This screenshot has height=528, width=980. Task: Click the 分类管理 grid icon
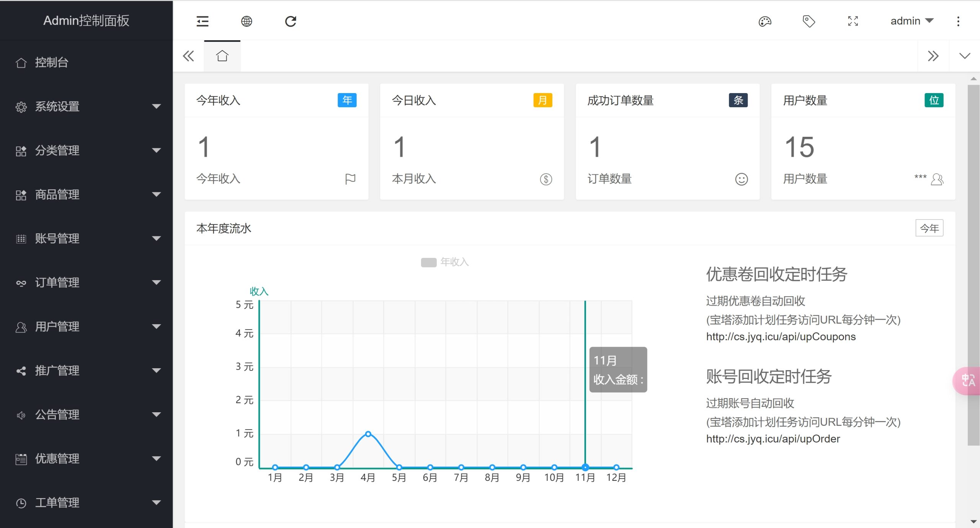pyautogui.click(x=21, y=151)
